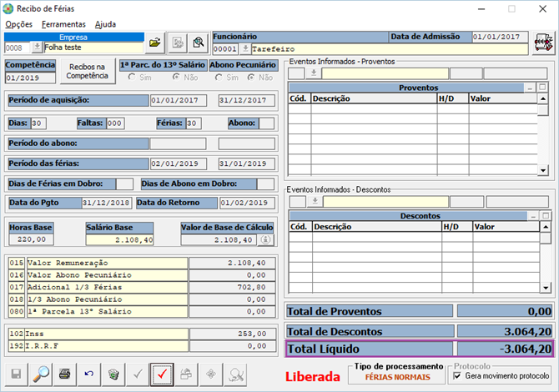
Task: Select Não for Abono Pecuniário
Action: pyautogui.click(x=251, y=77)
